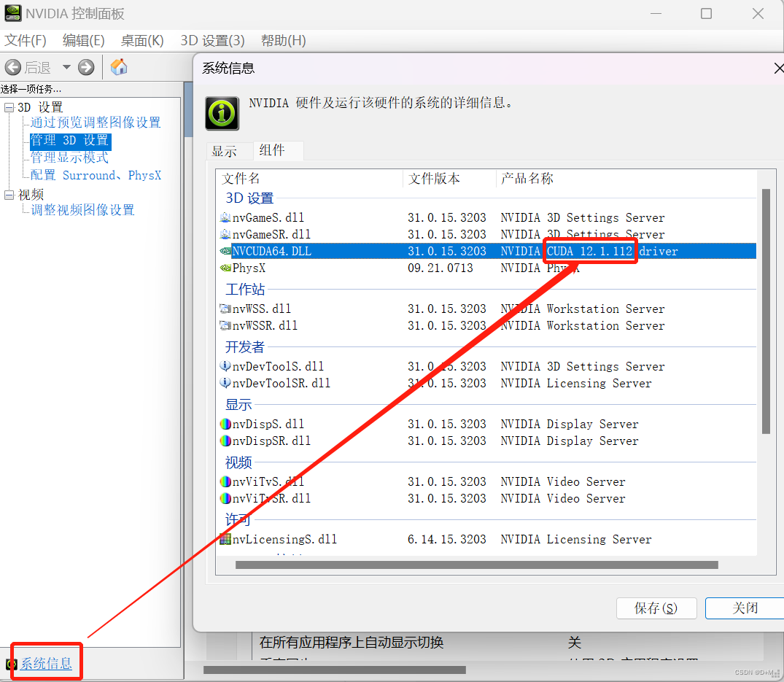Click NVIDIA control panel title bar logo

point(12,13)
